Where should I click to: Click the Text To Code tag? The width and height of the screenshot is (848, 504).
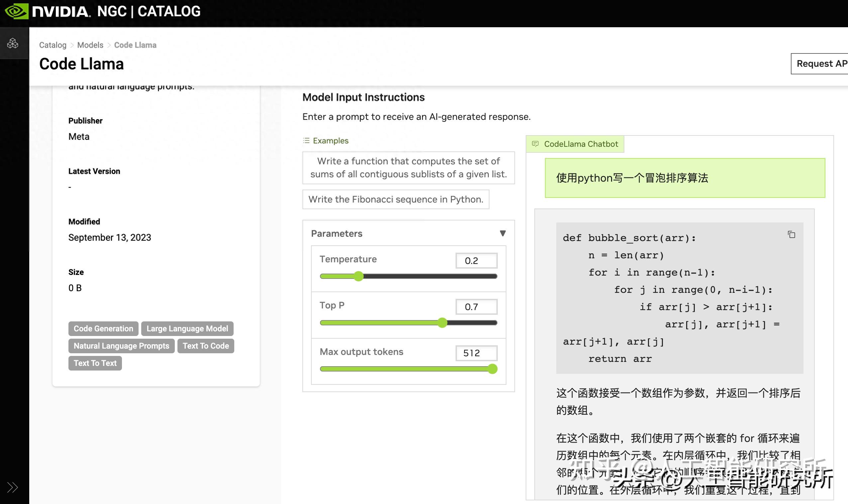(x=206, y=346)
